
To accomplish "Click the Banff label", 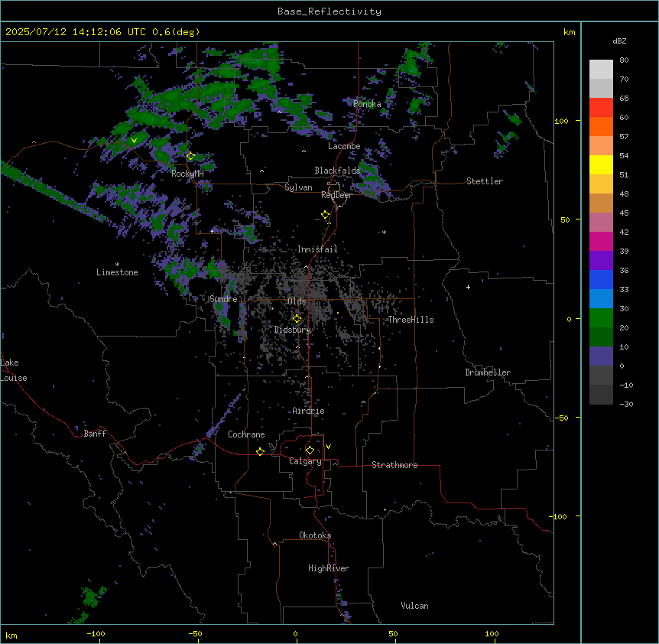I will [95, 434].
